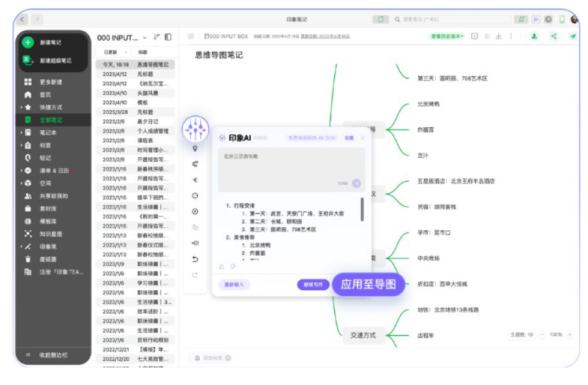
Task: Open the 000 INPUT... notebook dropdown
Action: coord(145,38)
